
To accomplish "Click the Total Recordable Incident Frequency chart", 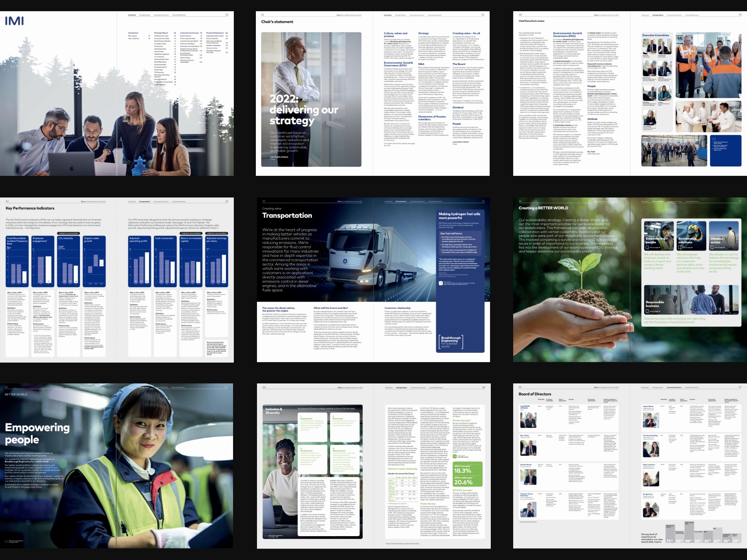I will (17, 261).
